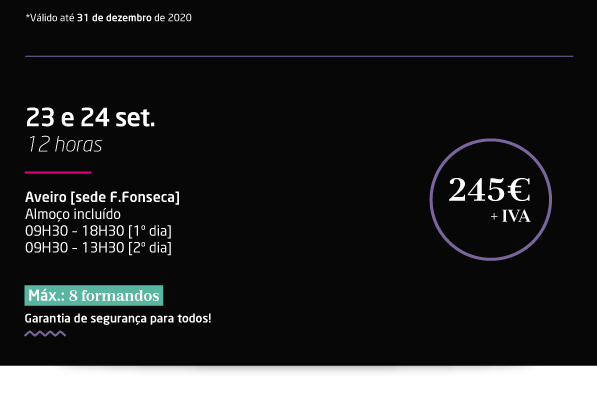
Task: Click the purple horizontal divider line
Action: pyautogui.click(x=299, y=56)
